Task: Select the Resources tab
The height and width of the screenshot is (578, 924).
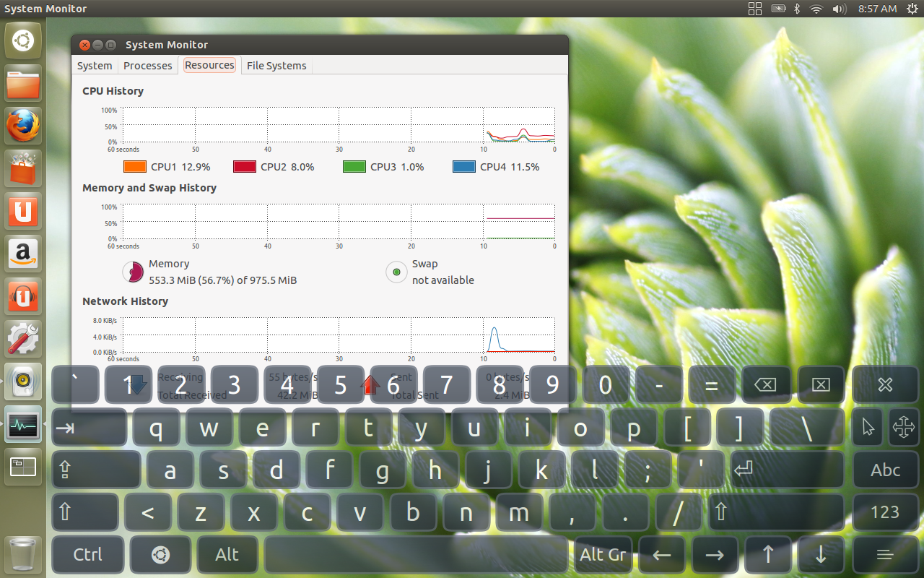Action: [209, 65]
